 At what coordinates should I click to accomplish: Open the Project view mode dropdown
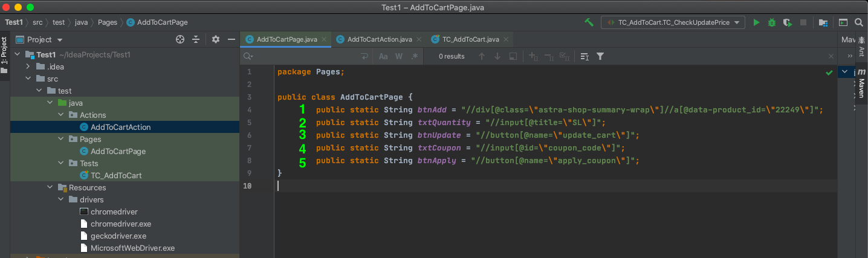pyautogui.click(x=39, y=39)
